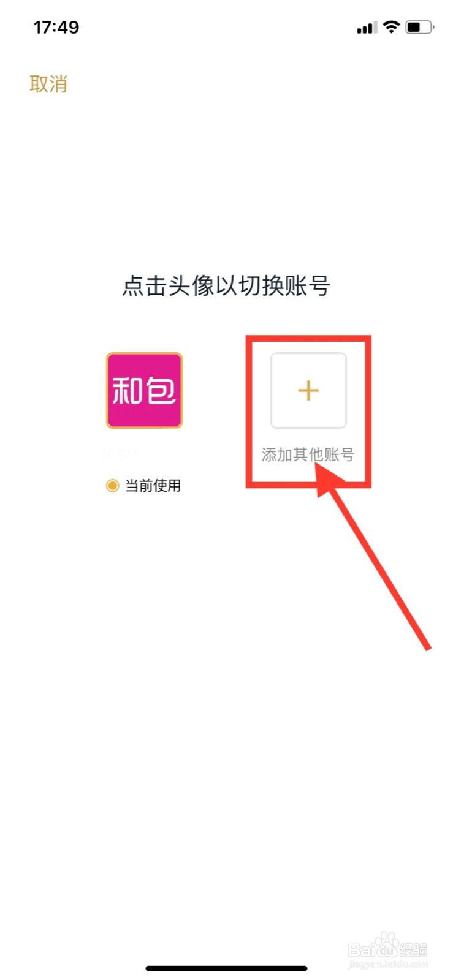Tap the home indicator bar

point(226,968)
